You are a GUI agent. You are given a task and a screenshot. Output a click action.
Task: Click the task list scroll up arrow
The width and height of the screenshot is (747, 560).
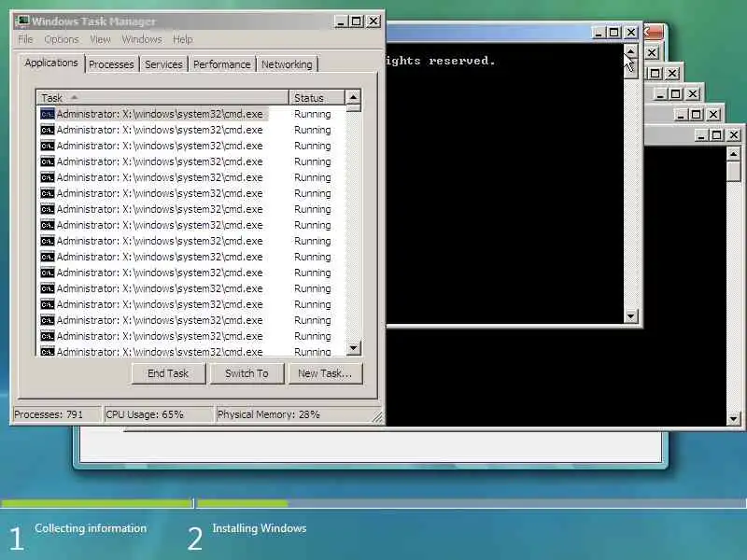353,97
